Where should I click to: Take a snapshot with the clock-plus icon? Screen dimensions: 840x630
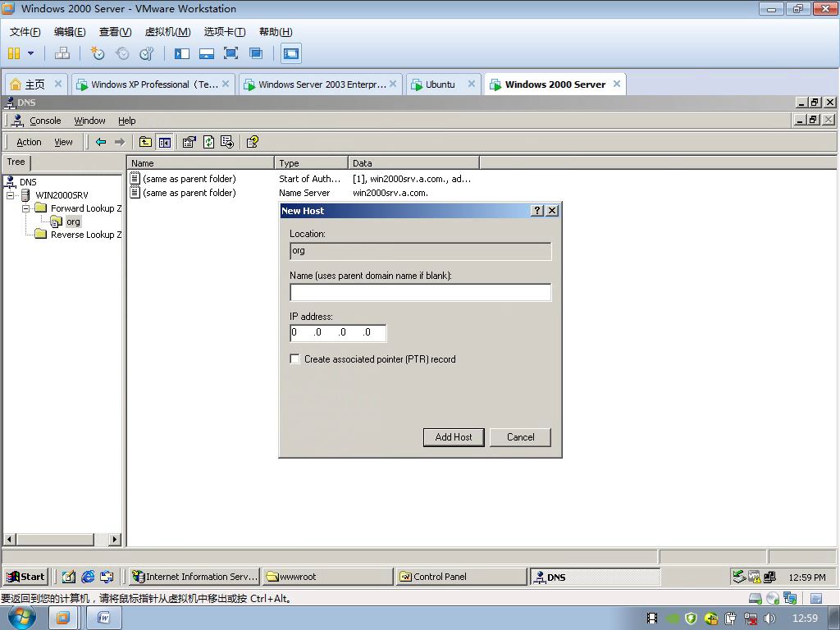coord(97,53)
